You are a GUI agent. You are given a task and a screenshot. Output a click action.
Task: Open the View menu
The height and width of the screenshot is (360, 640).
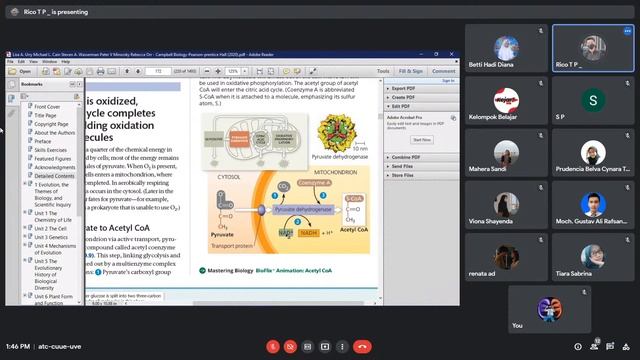(33, 62)
